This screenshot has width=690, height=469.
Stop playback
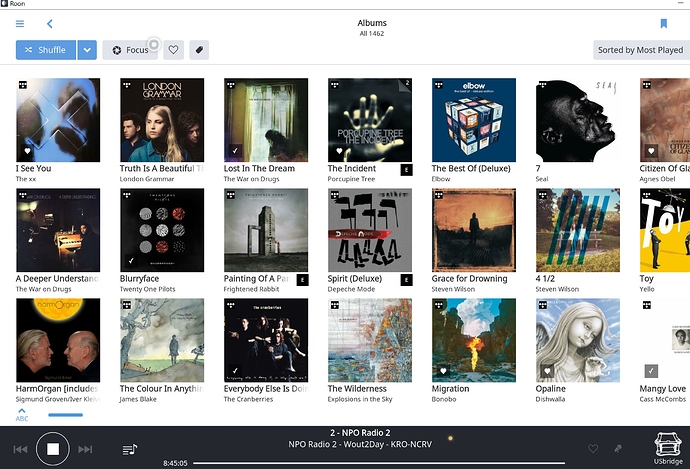(53, 449)
